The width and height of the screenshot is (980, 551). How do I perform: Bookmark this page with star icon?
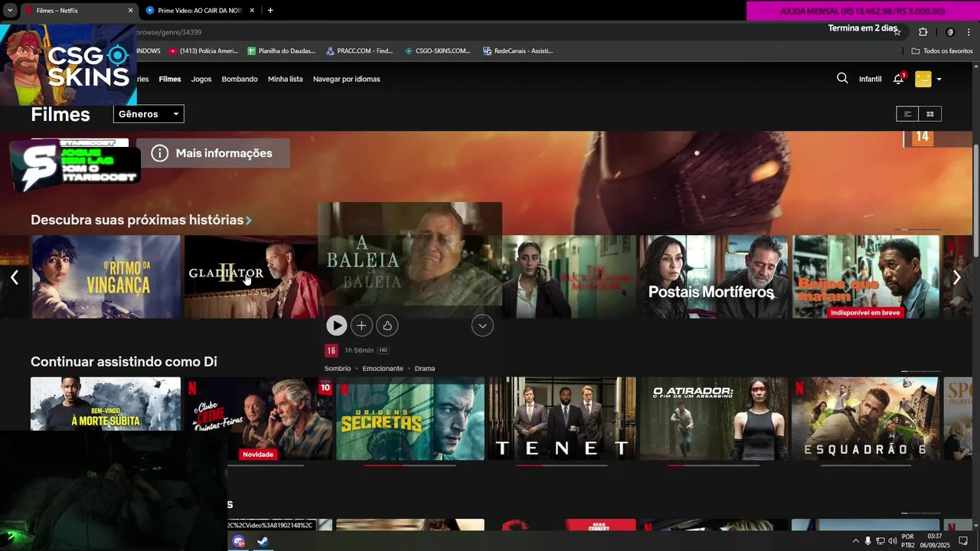click(x=897, y=32)
